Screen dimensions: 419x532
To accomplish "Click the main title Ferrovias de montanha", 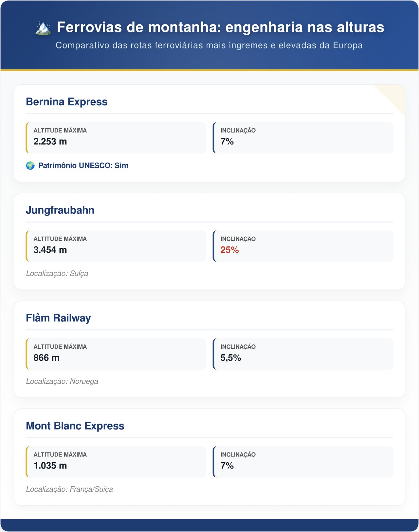I will pyautogui.click(x=220, y=27).
